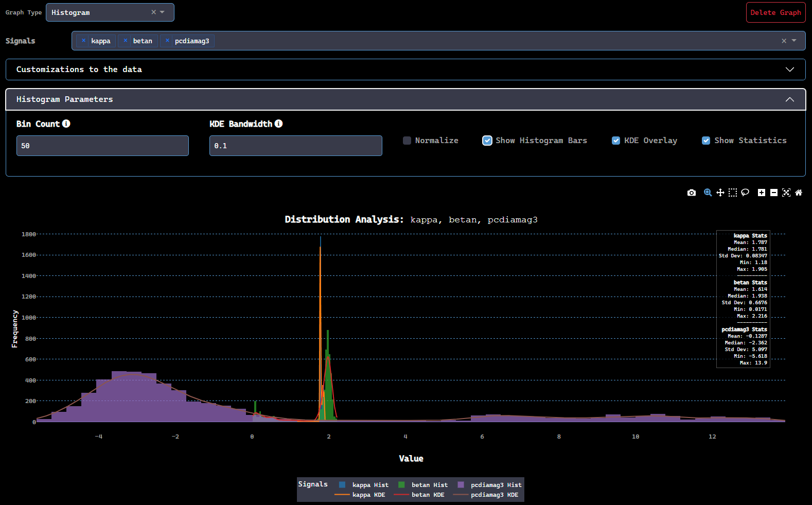The height and width of the screenshot is (505, 812).
Task: Click the pcdiamag3 Stats heading
Action: [744, 329]
